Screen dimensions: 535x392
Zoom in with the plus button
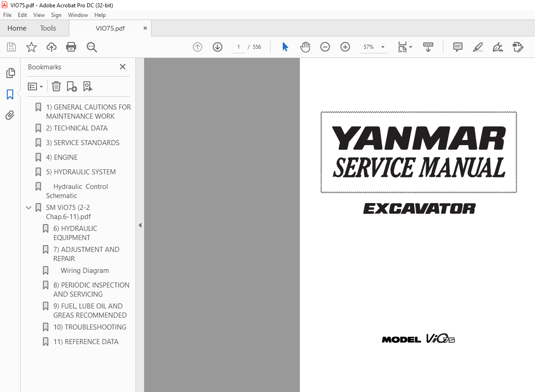point(345,47)
